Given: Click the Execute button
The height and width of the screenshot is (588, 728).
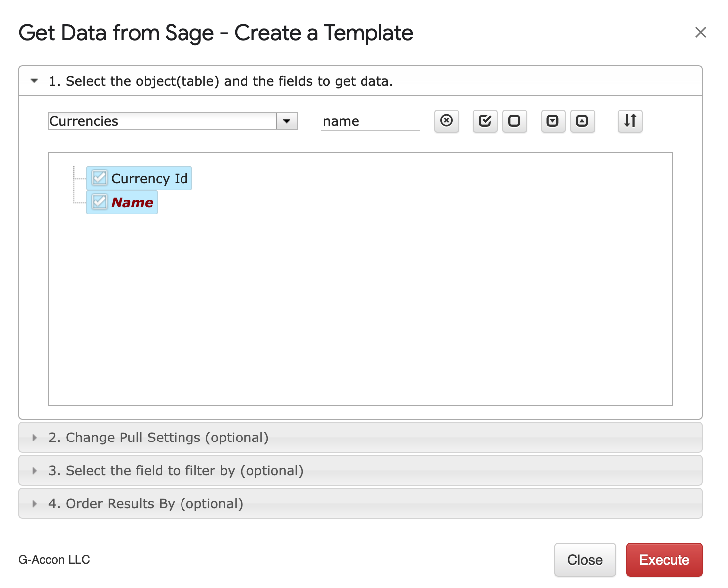Looking at the screenshot, I should click(664, 560).
